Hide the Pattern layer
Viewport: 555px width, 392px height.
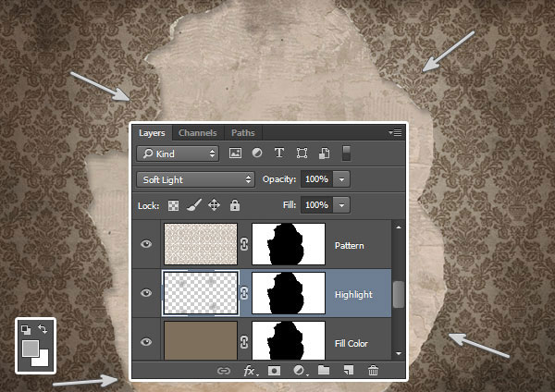(145, 246)
